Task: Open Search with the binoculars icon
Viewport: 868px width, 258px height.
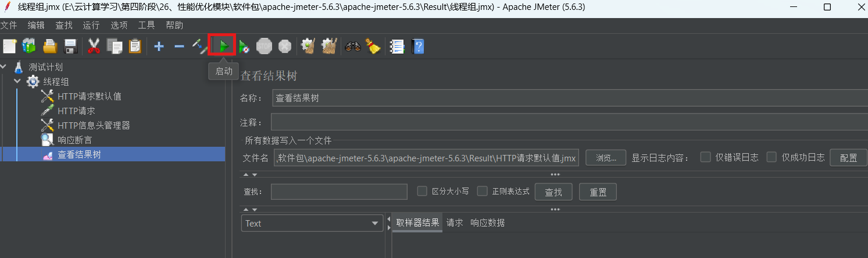Action: tap(352, 46)
